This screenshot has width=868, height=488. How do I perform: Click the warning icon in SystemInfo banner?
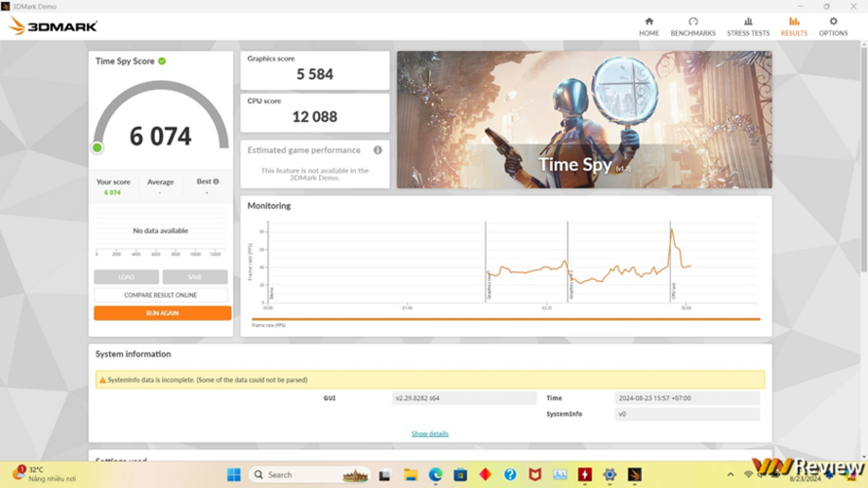point(102,380)
